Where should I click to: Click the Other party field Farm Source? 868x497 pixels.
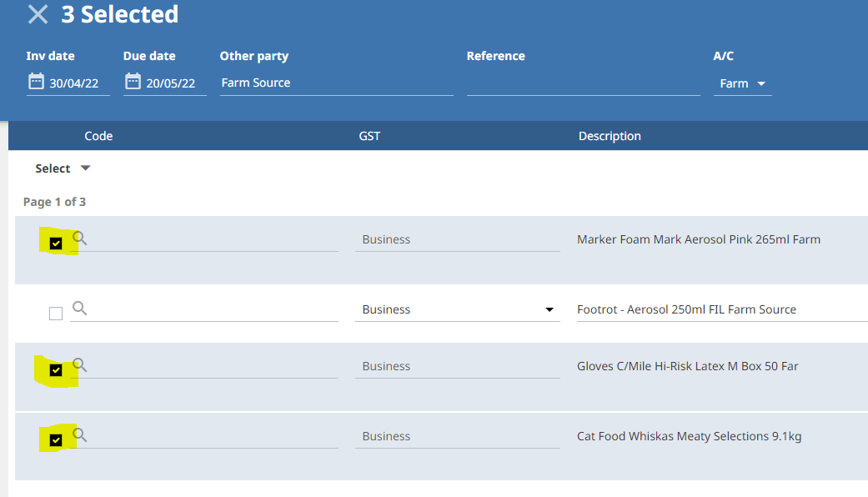336,83
